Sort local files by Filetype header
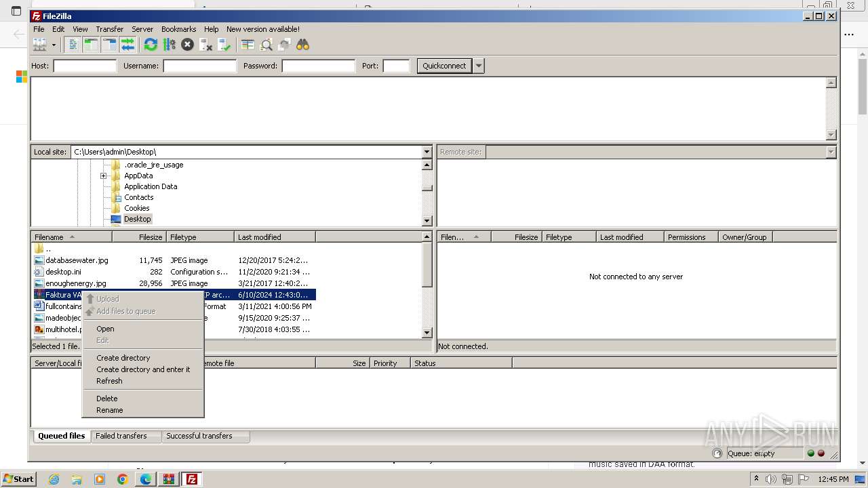The height and width of the screenshot is (488, 868). [200, 237]
